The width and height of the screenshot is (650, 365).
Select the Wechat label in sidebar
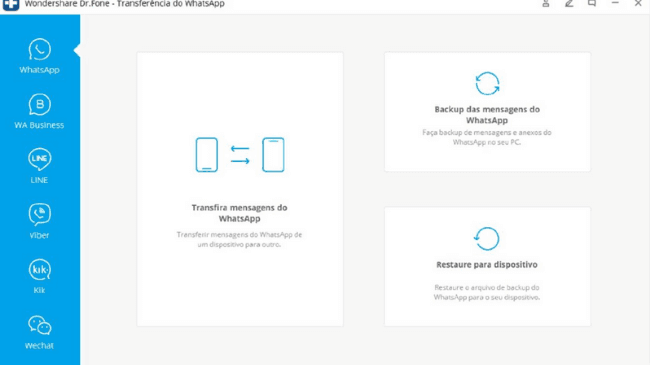pyautogui.click(x=39, y=346)
